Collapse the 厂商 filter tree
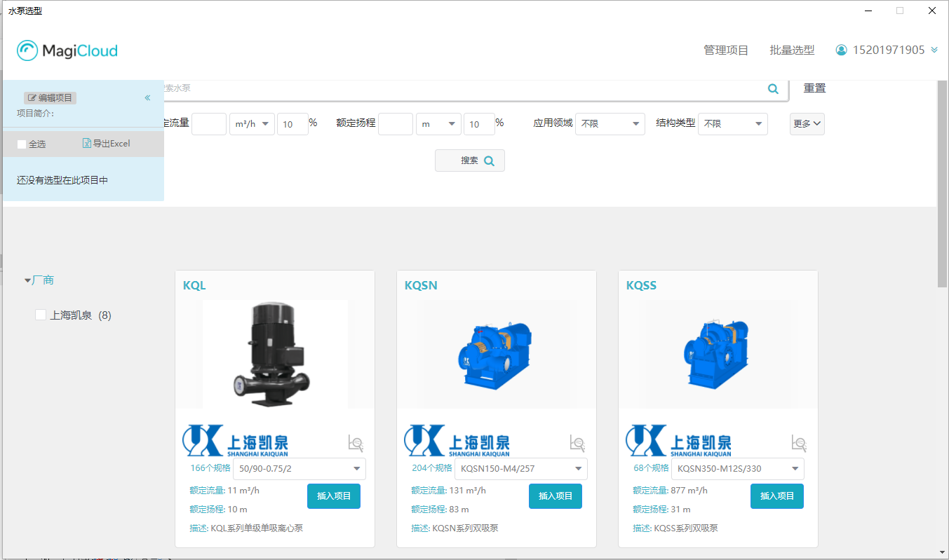949x560 pixels. [28, 280]
